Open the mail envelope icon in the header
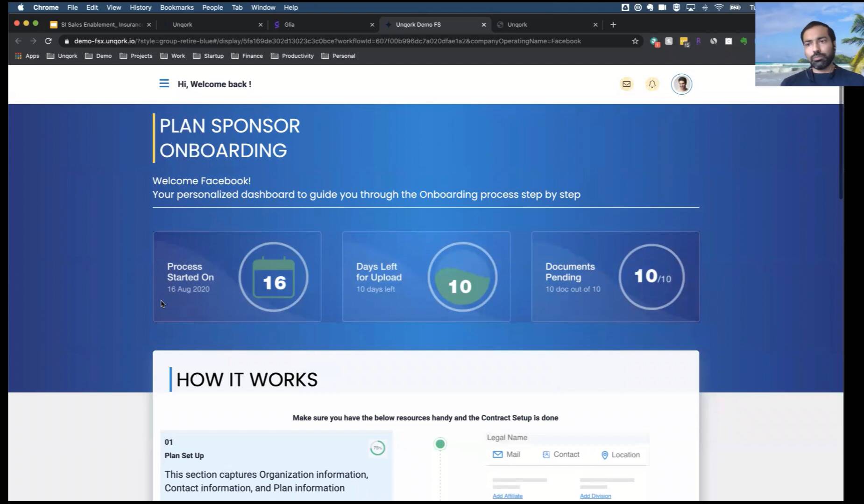The width and height of the screenshot is (864, 504). point(626,84)
